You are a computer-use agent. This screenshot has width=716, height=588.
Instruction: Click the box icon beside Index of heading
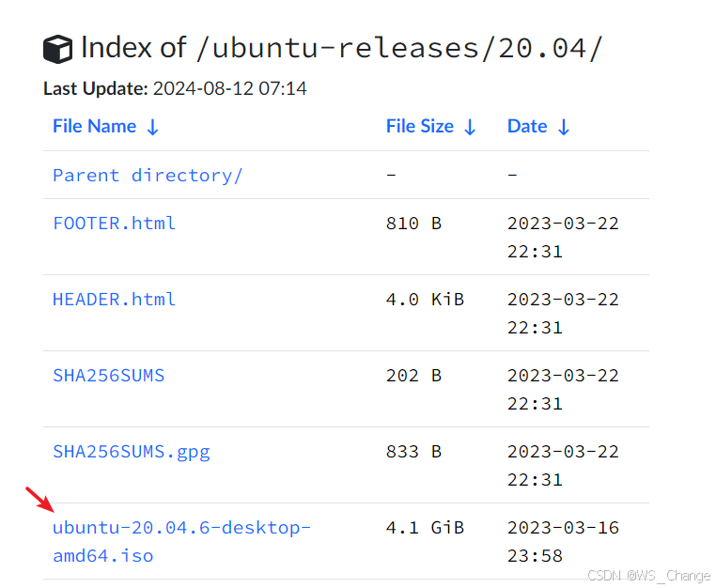[x=57, y=49]
